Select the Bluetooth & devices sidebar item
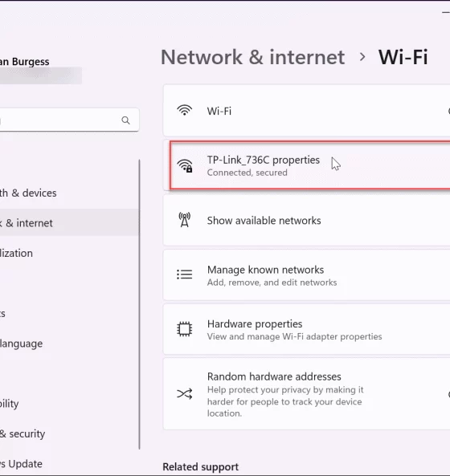Image resolution: width=450 pixels, height=476 pixels. (x=69, y=193)
